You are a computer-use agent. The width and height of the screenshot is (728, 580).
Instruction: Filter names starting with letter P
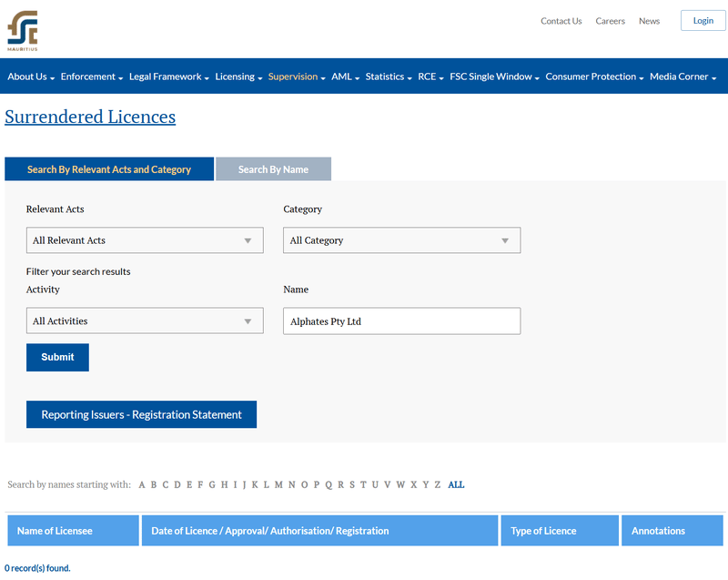click(x=317, y=484)
